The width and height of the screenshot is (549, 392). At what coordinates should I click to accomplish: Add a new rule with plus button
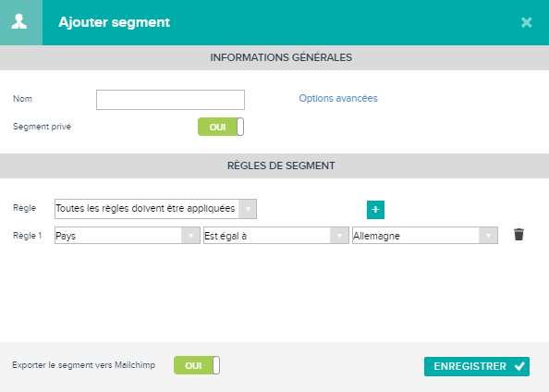[375, 210]
